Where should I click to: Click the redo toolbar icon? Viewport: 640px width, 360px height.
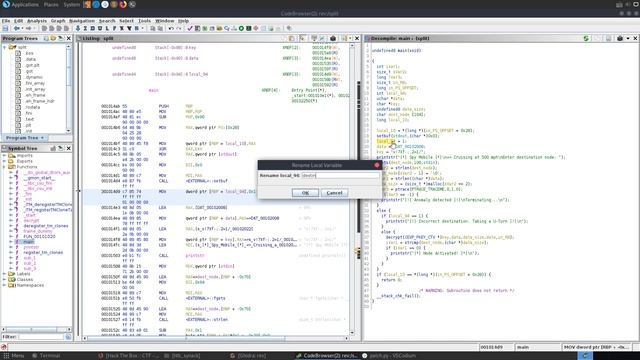[x=178, y=29]
